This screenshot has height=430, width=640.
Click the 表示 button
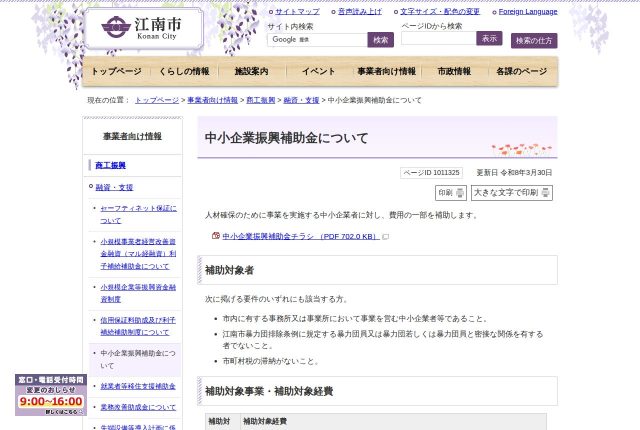pos(489,38)
